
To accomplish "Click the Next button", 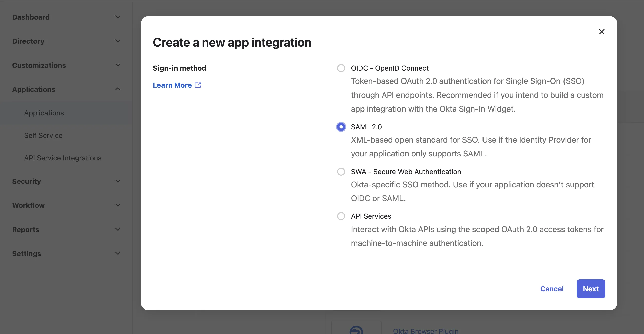I will [x=591, y=289].
